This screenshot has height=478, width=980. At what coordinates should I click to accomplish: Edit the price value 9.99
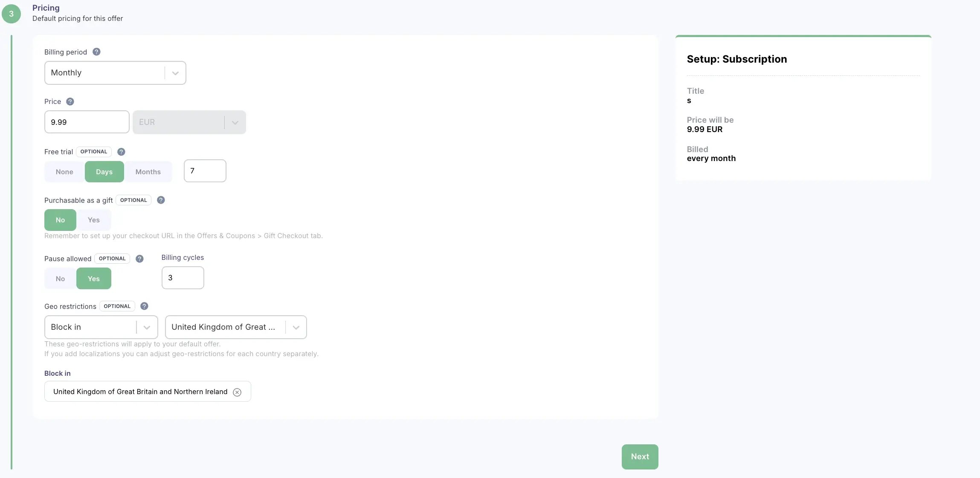[87, 122]
